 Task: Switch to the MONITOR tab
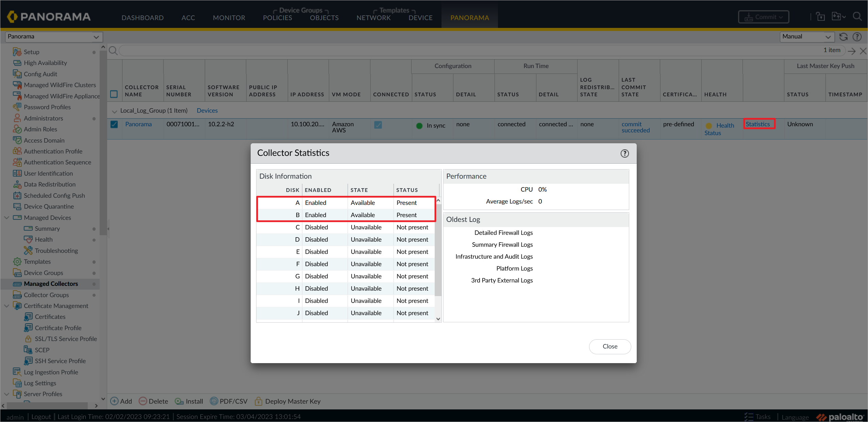(229, 18)
